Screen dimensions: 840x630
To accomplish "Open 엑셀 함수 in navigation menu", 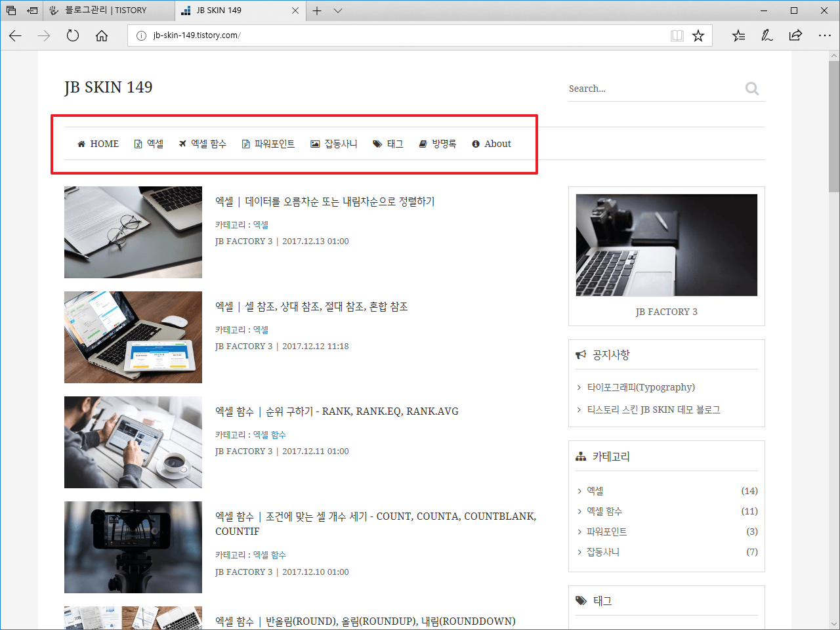I will tap(202, 144).
